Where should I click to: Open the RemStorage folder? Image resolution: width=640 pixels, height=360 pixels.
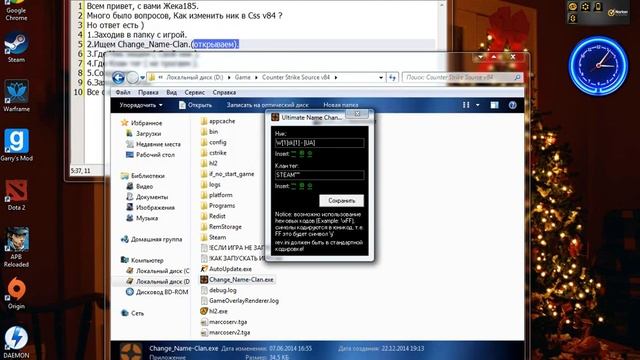click(221, 227)
